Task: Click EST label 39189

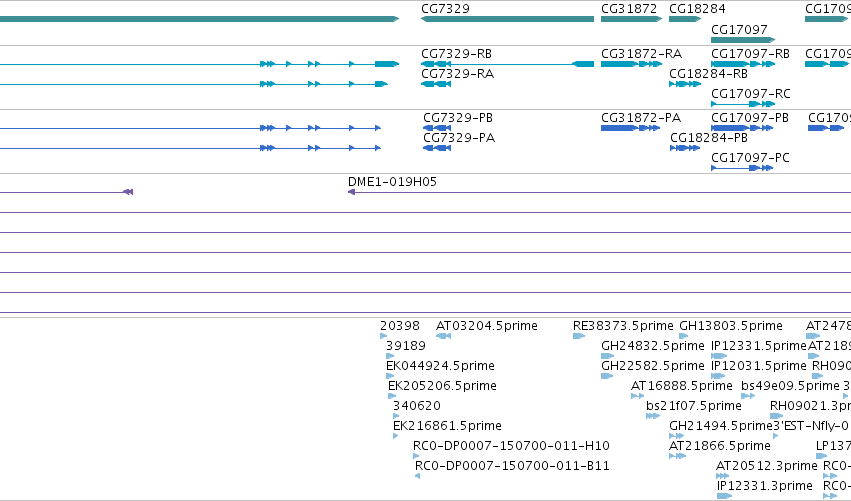Action: pos(406,346)
